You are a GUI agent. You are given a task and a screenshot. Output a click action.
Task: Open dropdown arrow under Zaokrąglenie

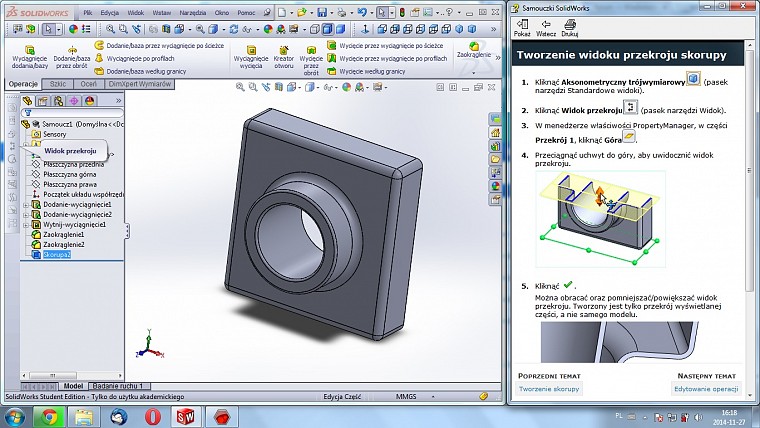[474, 73]
